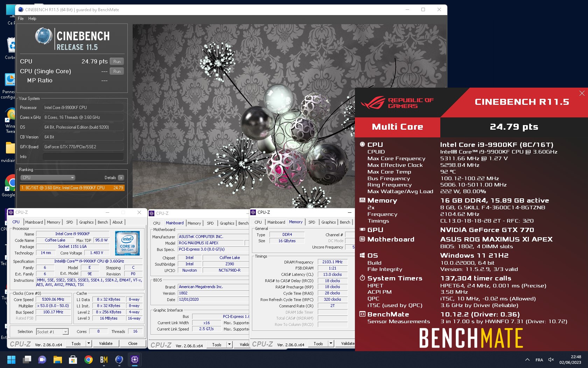Click the CPU section icon in BenchMate

coord(362,144)
